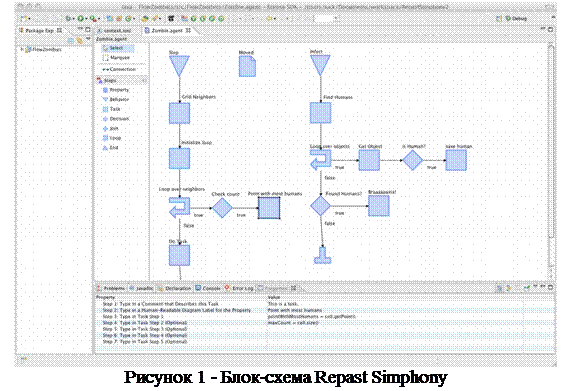573x391 pixels.
Task: Open the Debug perspective
Action: point(516,18)
